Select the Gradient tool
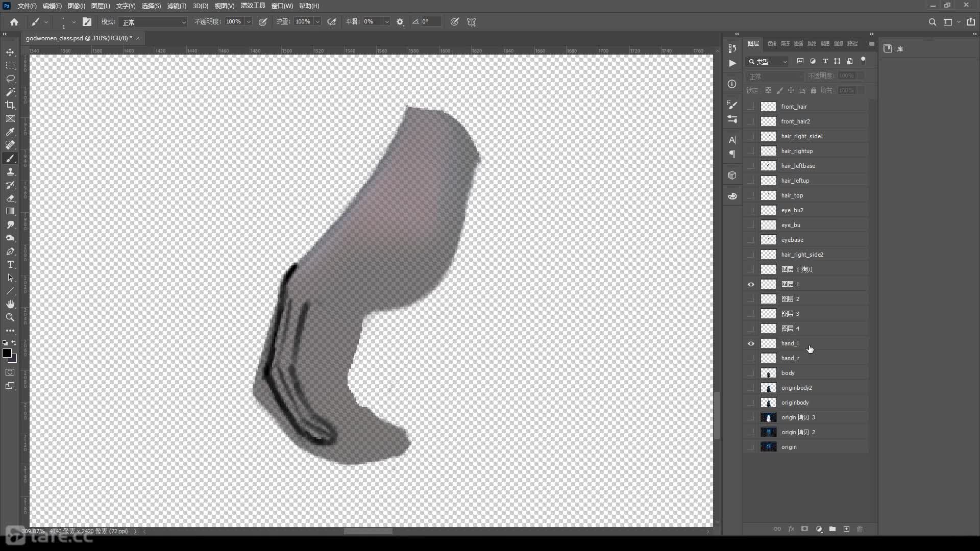 pyautogui.click(x=10, y=211)
